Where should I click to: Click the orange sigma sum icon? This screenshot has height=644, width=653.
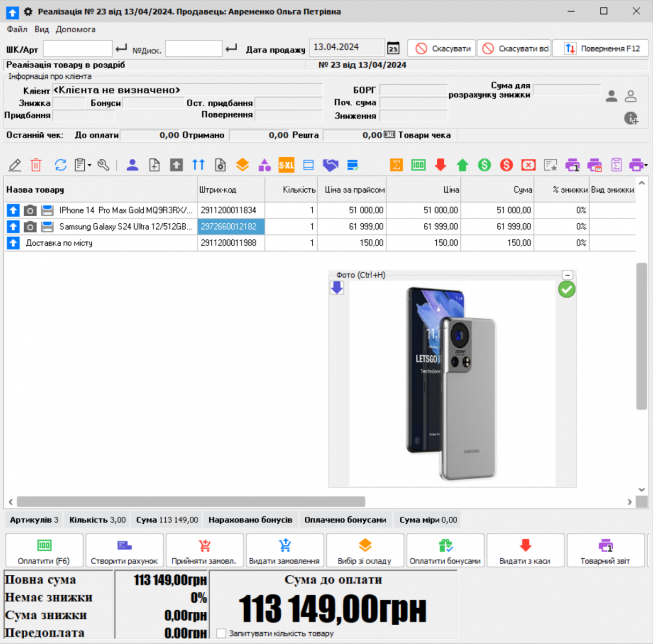tap(397, 165)
